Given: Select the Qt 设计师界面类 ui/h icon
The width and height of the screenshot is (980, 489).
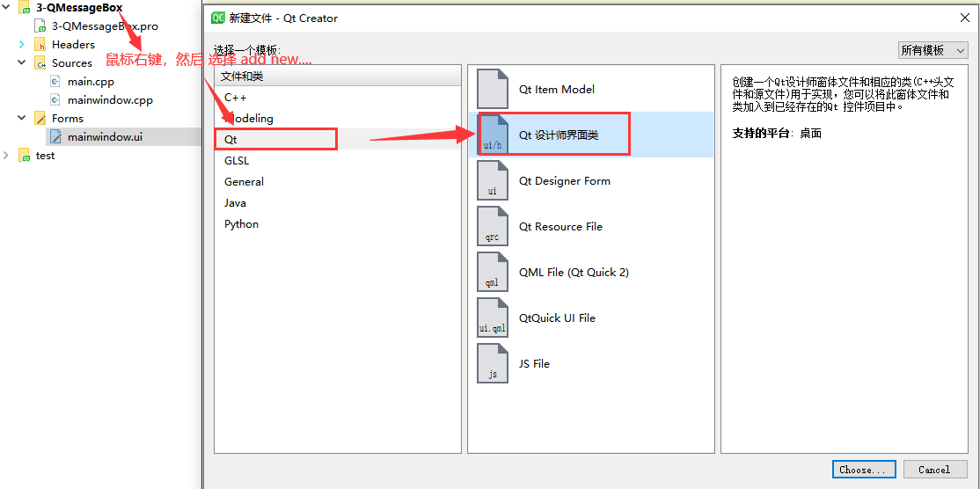Looking at the screenshot, I should [x=493, y=135].
